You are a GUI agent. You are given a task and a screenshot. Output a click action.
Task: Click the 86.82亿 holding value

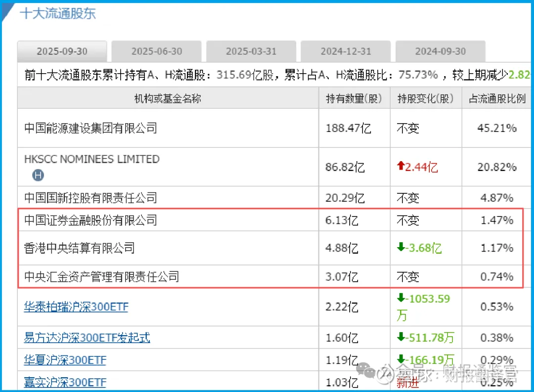pyautogui.click(x=345, y=167)
